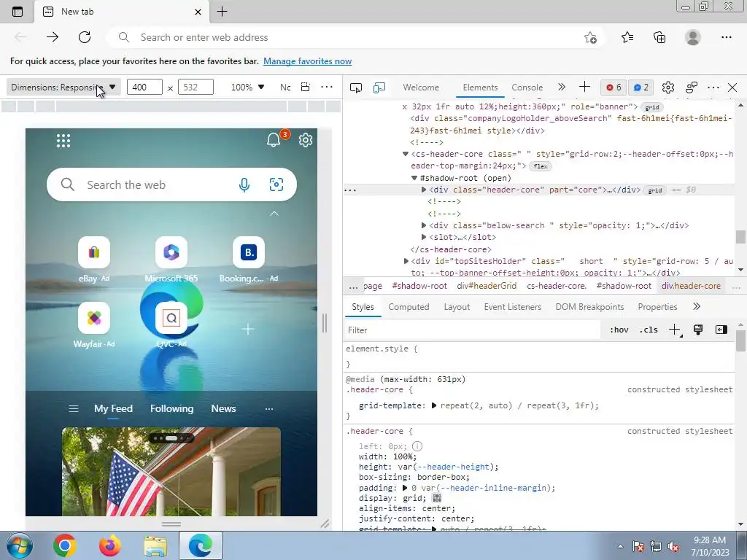
Task: Open the Dimensions Responsive dropdown
Action: click(63, 87)
